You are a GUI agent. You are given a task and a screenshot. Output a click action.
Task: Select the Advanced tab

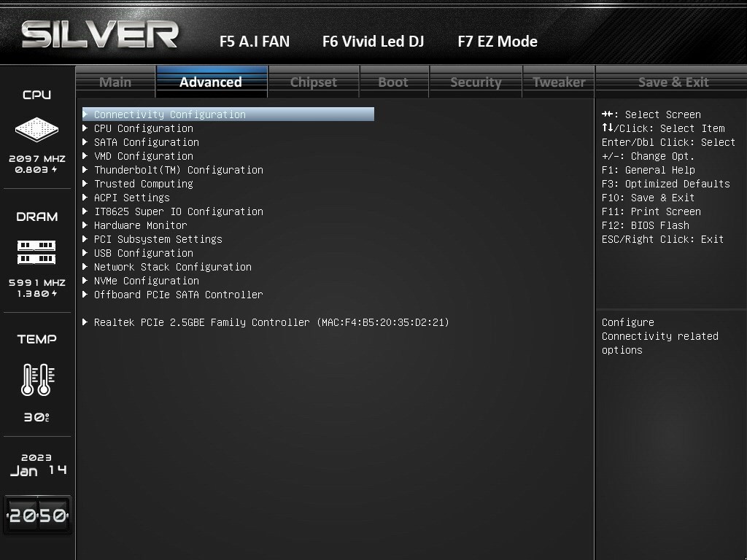point(211,82)
